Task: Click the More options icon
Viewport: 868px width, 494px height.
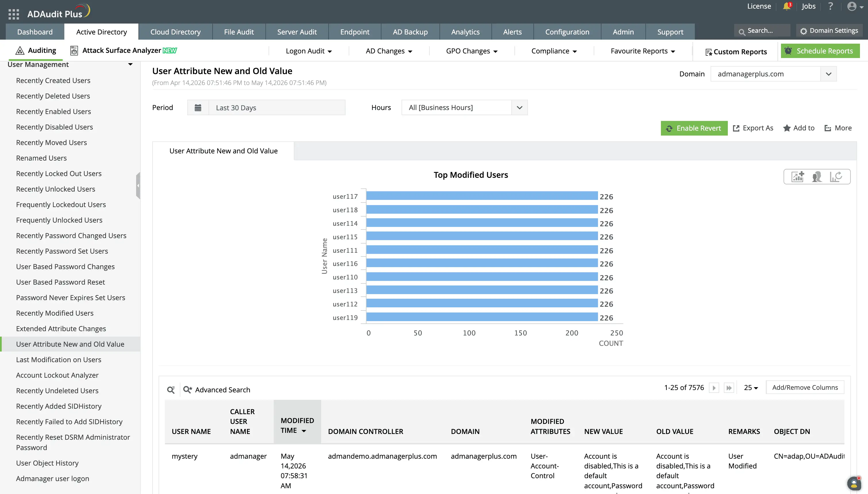Action: point(828,128)
